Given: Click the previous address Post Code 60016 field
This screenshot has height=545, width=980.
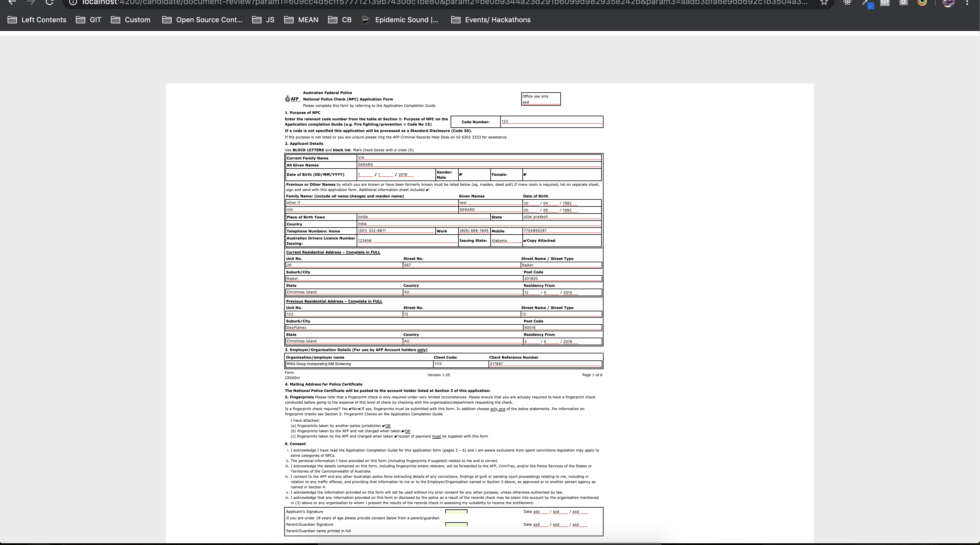Looking at the screenshot, I should coord(563,327).
